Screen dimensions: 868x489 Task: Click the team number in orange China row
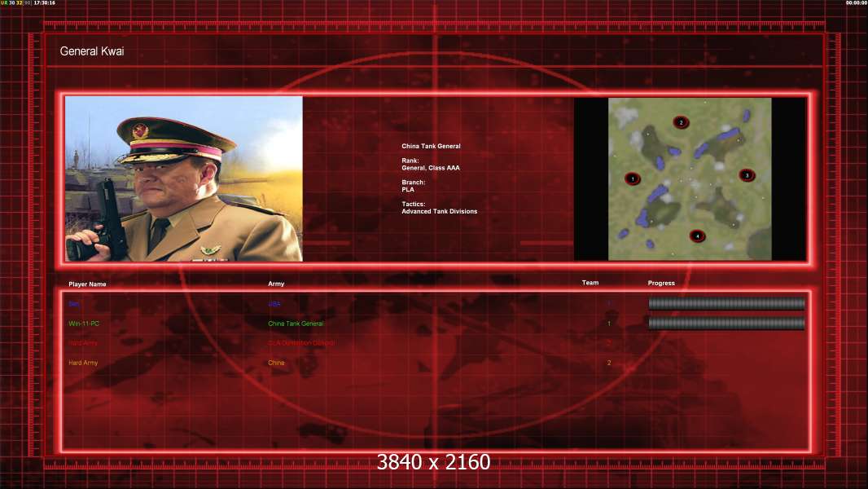coord(609,363)
